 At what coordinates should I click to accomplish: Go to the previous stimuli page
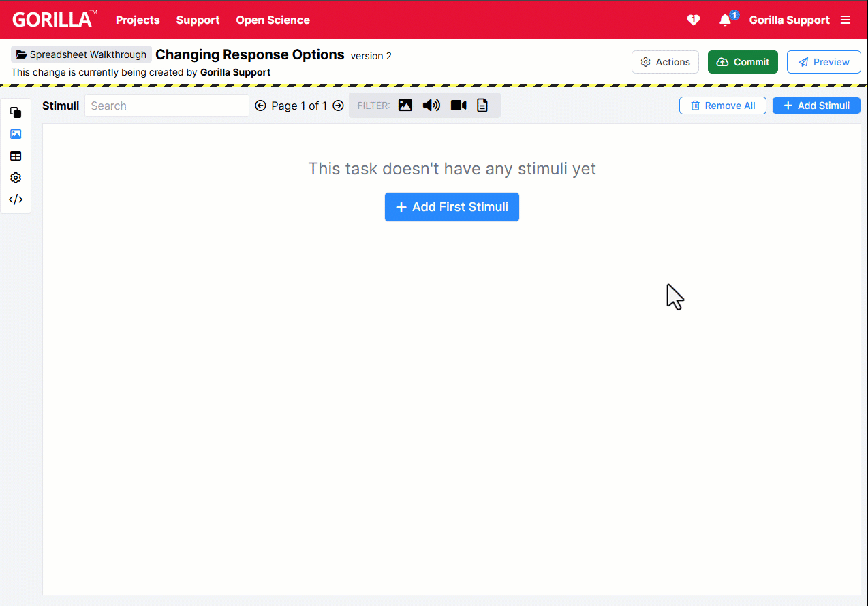pos(261,106)
